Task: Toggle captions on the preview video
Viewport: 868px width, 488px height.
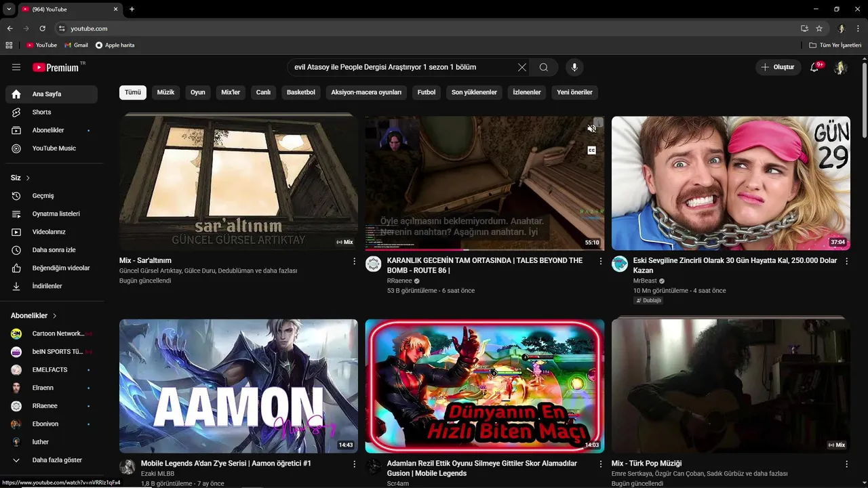Action: point(591,150)
